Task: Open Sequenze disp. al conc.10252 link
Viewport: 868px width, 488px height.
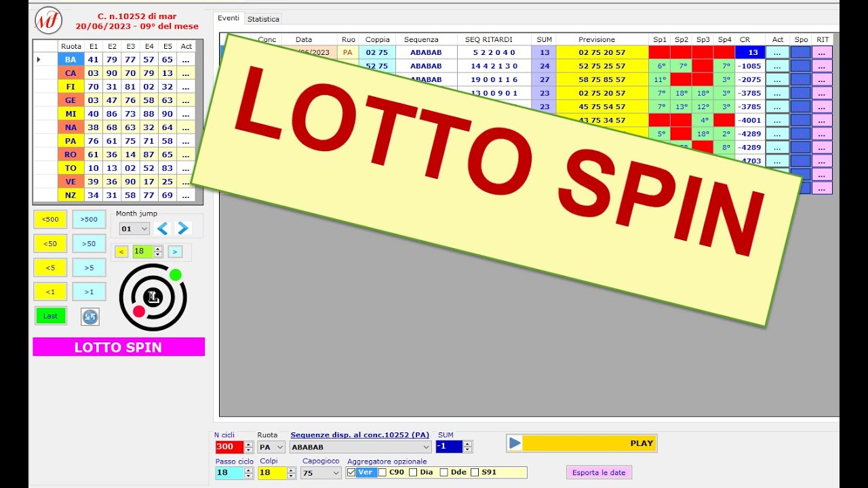Action: (x=359, y=435)
